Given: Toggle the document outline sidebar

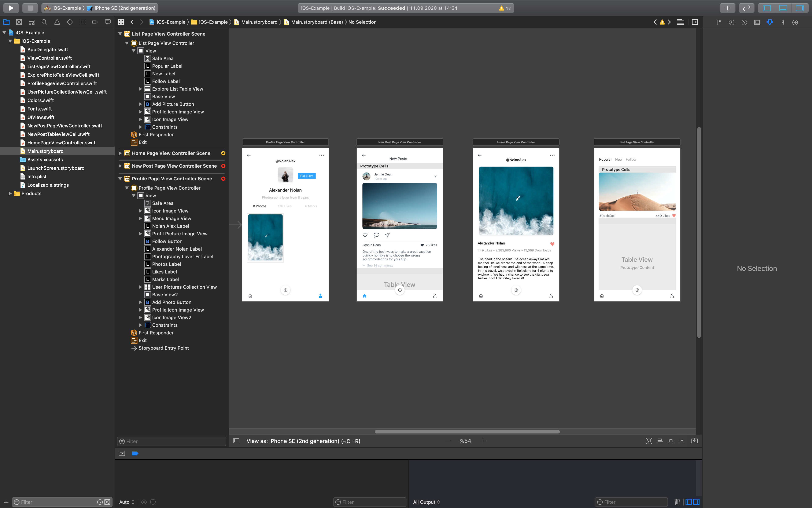Looking at the screenshot, I should tap(236, 441).
